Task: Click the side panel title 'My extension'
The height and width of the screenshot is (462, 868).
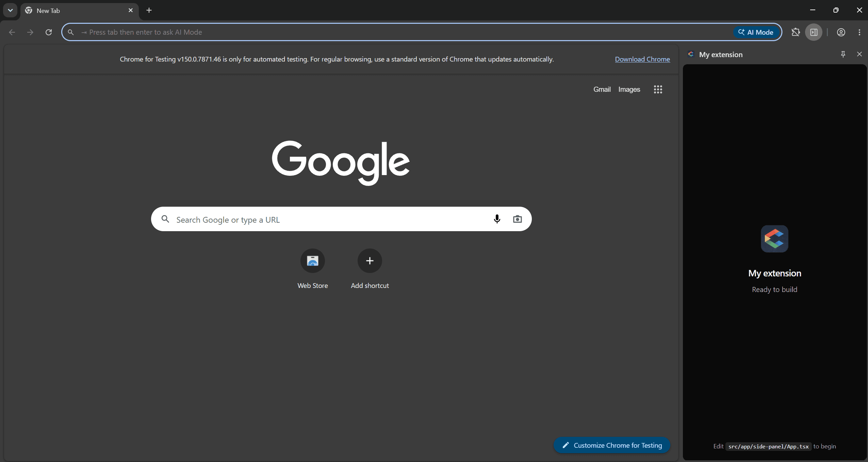Action: click(721, 55)
